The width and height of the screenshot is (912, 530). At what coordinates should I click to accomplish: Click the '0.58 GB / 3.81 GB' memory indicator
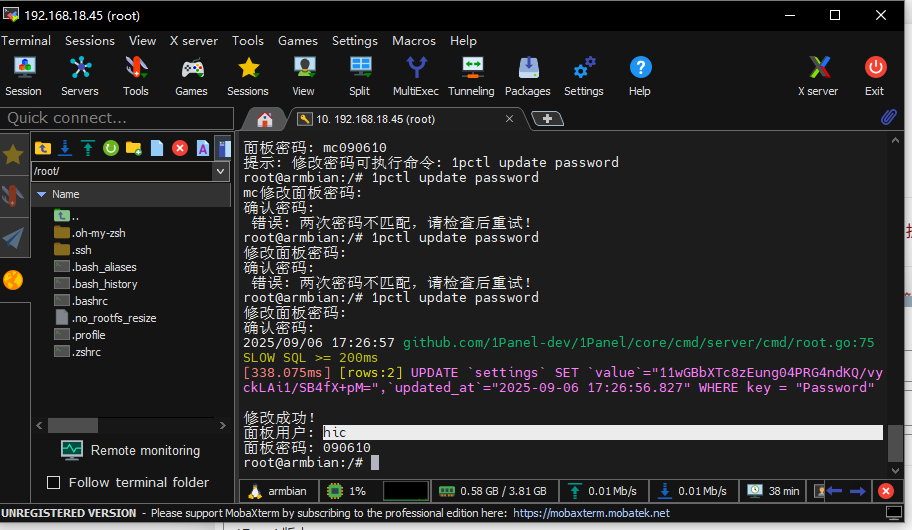click(x=493, y=491)
